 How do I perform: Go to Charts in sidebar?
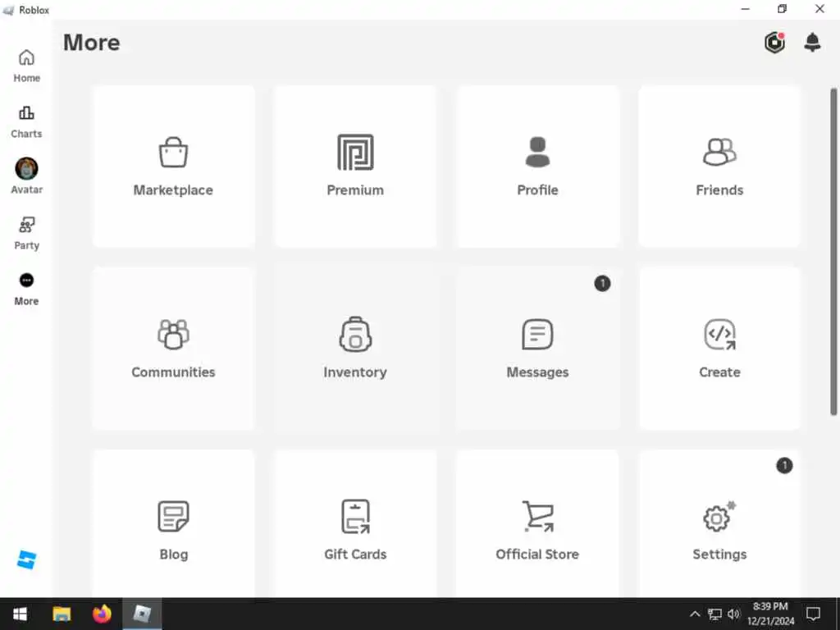[x=26, y=122]
